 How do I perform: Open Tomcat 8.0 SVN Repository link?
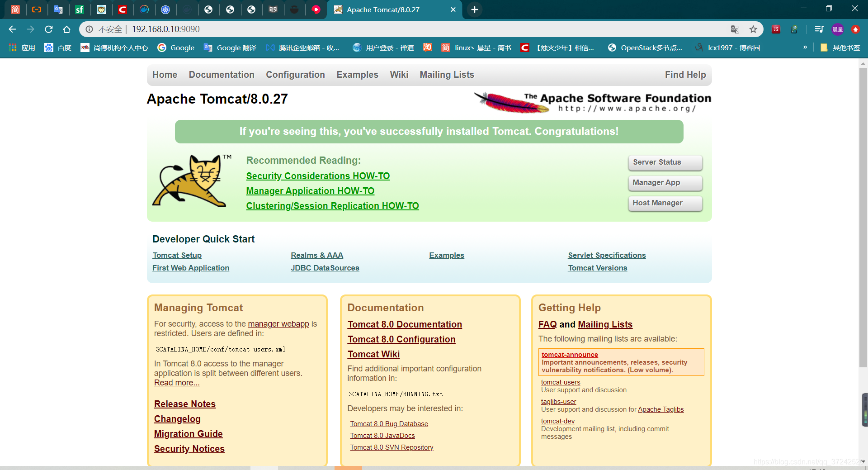(392, 447)
